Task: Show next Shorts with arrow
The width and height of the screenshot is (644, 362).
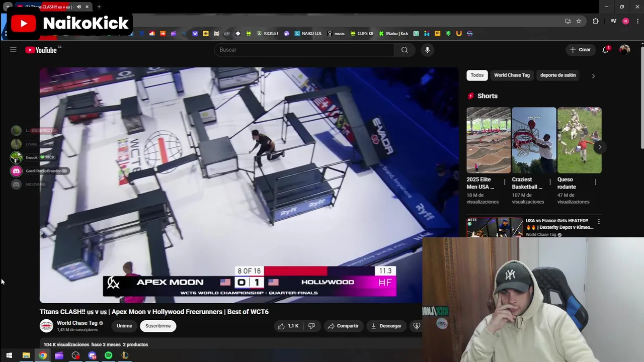Action: click(600, 147)
